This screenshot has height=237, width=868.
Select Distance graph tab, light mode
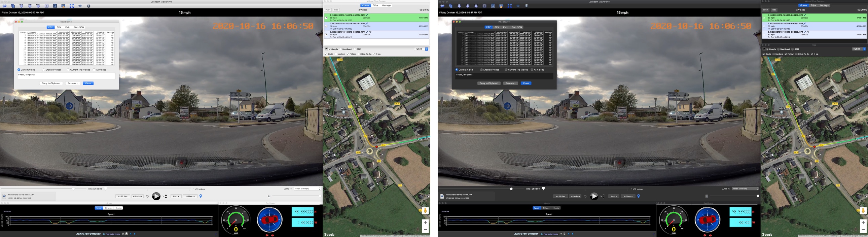click(x=108, y=208)
